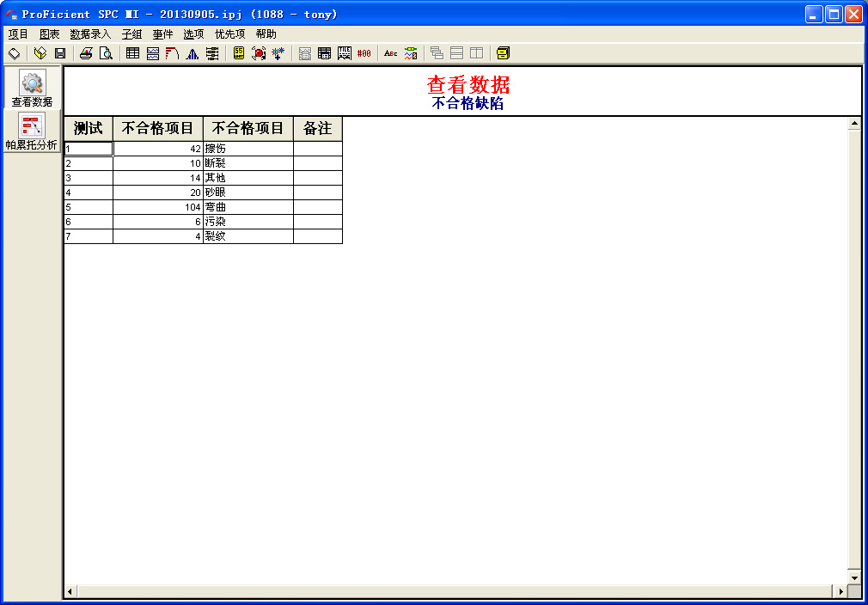Screen dimensions: 868x605
Task: Select test number 5 cell
Action: [89, 207]
